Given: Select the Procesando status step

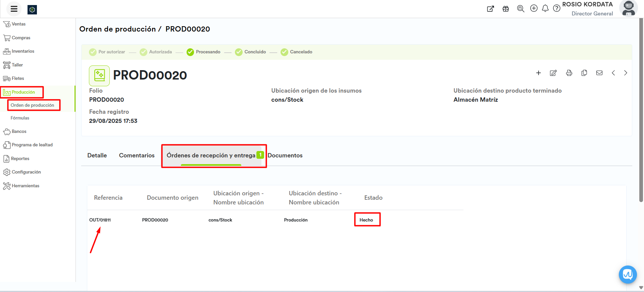Looking at the screenshot, I should (x=203, y=52).
